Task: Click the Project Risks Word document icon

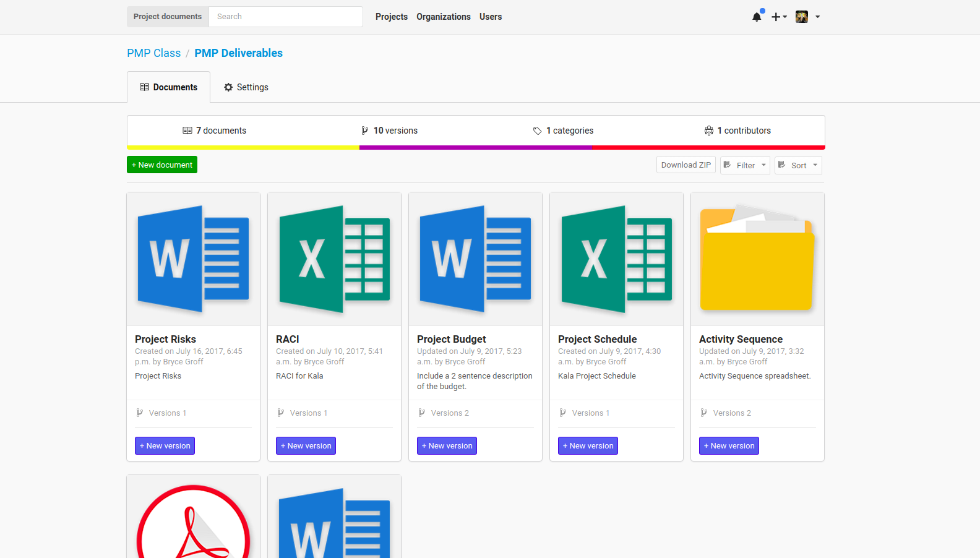Action: [193, 259]
